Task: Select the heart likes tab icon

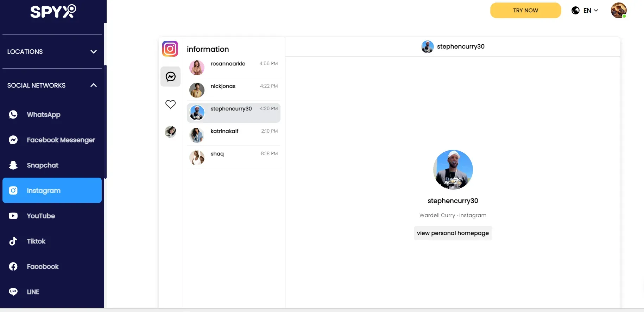Action: 171,104
